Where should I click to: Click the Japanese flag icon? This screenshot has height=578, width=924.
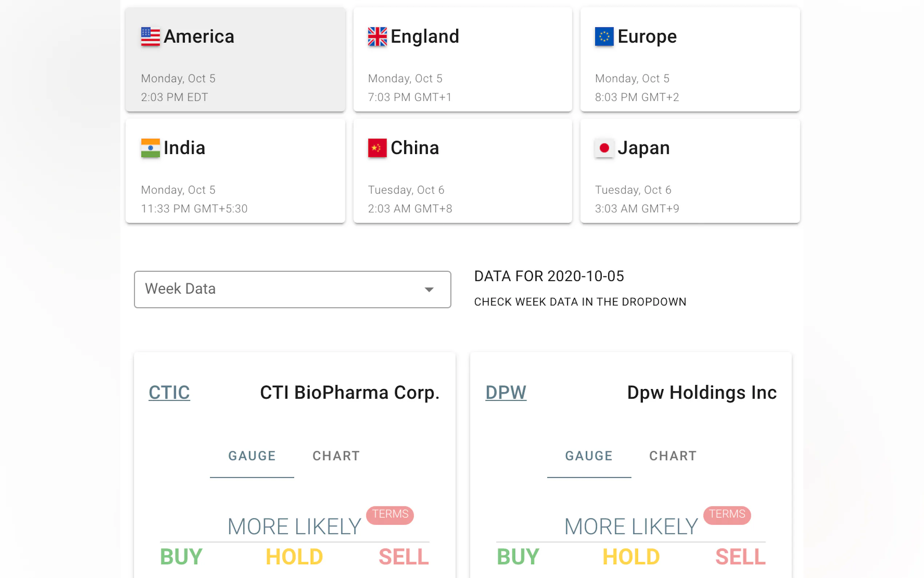[604, 148]
